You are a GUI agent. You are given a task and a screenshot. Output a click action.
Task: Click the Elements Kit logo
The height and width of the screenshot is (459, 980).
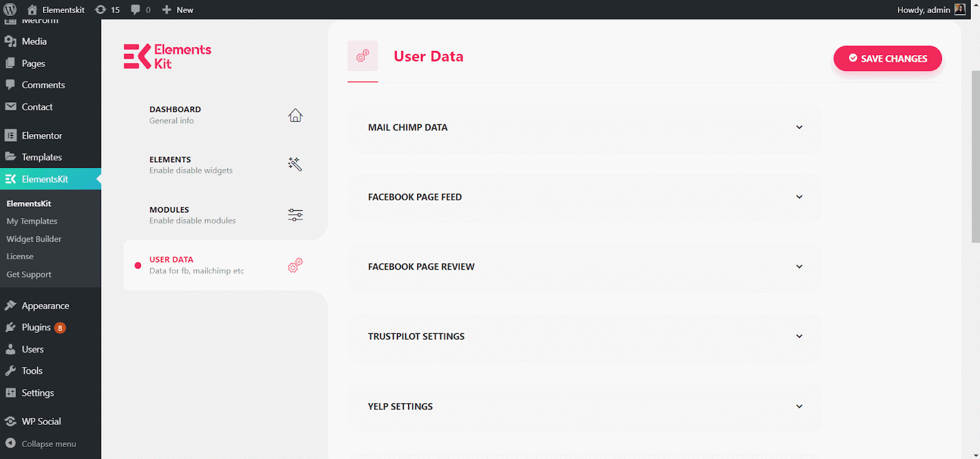click(167, 56)
